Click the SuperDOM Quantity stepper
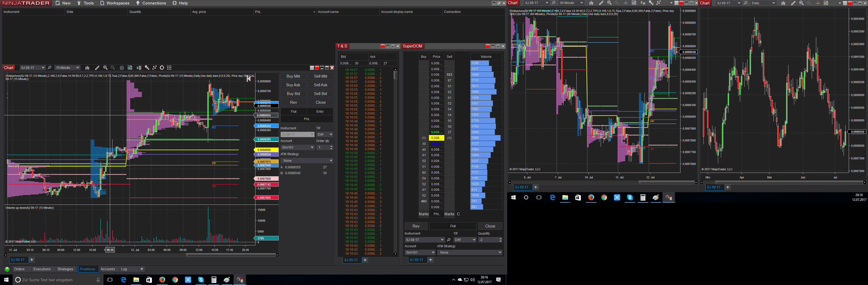 click(500, 240)
